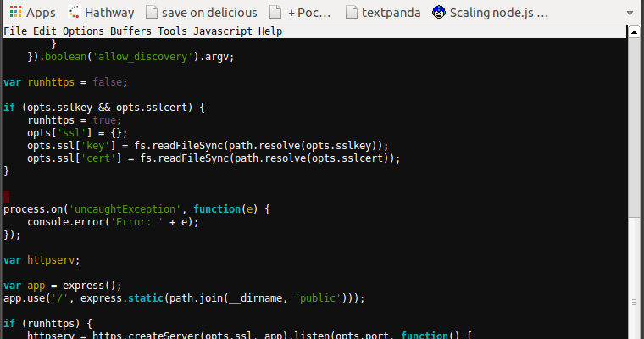Open the Tools menu
Viewport: 644px width, 339px height.
point(172,31)
